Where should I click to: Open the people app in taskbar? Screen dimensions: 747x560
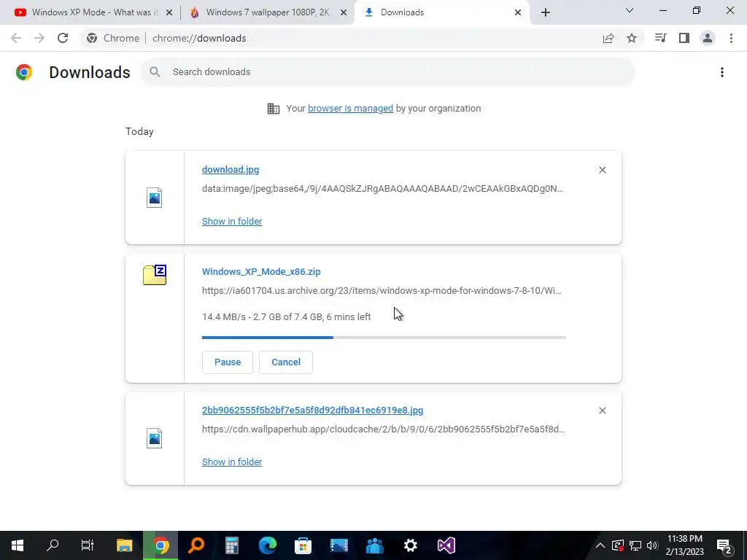[375, 545]
